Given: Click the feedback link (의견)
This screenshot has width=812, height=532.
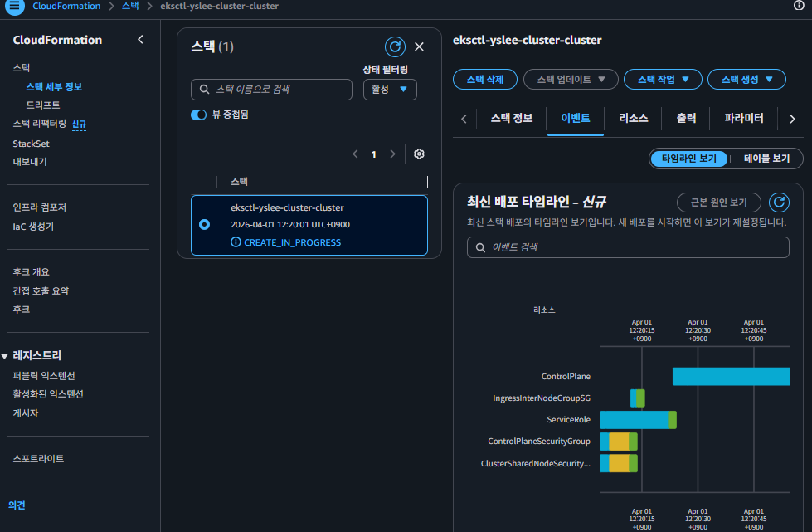Looking at the screenshot, I should (x=17, y=505).
